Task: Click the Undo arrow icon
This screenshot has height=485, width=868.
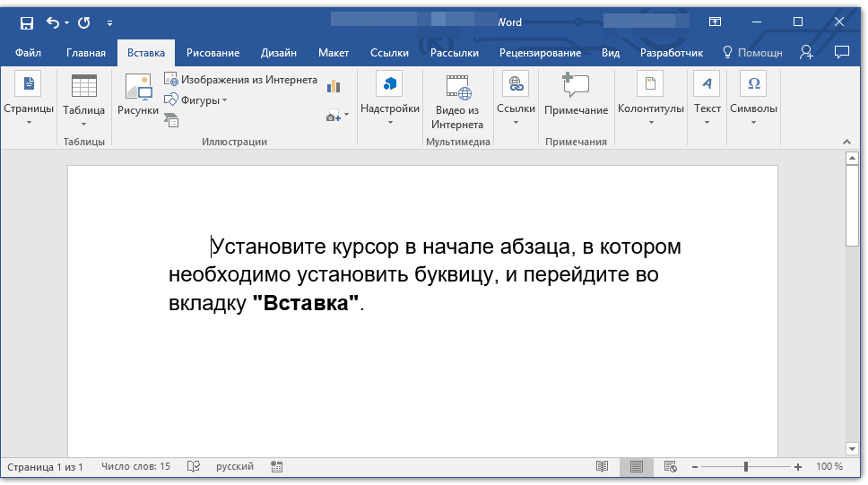Action: [x=53, y=22]
